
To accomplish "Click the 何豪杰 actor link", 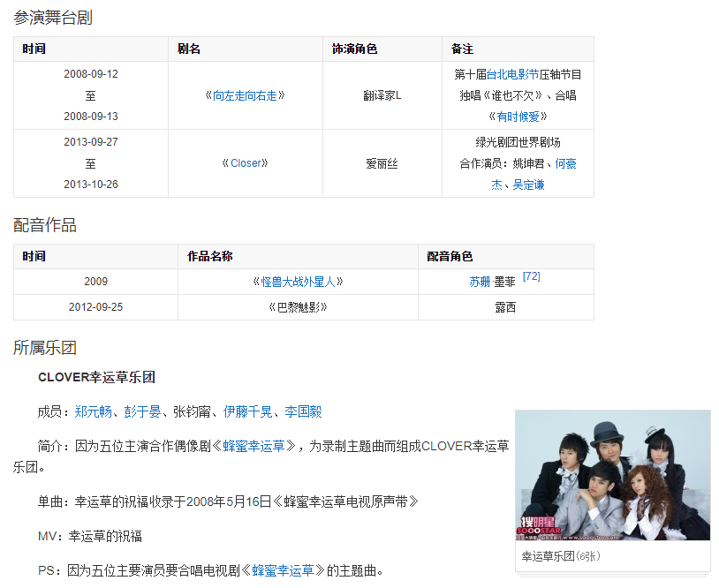I will (x=565, y=163).
